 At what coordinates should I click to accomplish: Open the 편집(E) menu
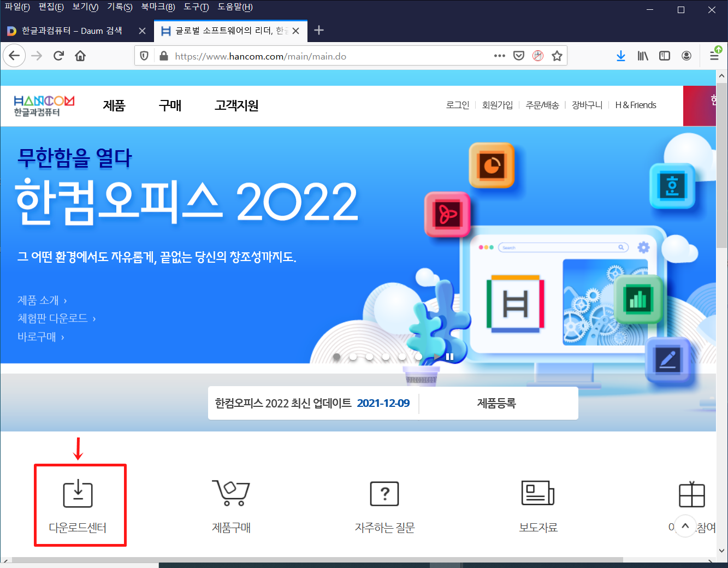tap(51, 7)
